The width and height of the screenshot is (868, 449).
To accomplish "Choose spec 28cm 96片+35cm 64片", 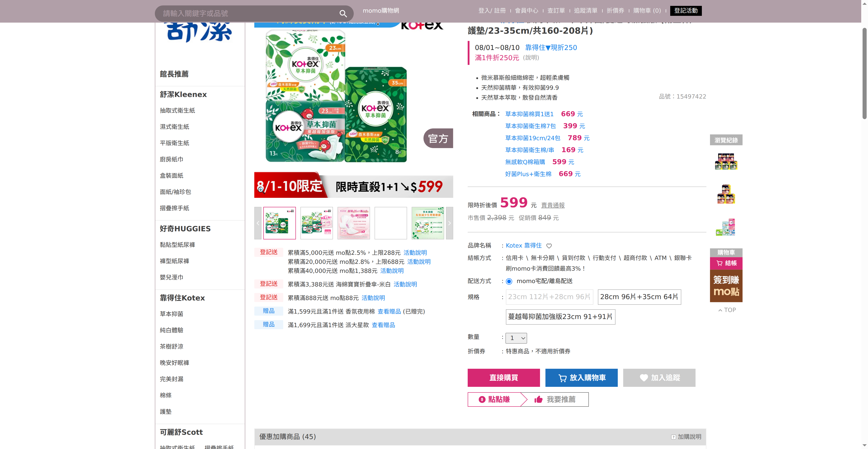I will 639,297.
